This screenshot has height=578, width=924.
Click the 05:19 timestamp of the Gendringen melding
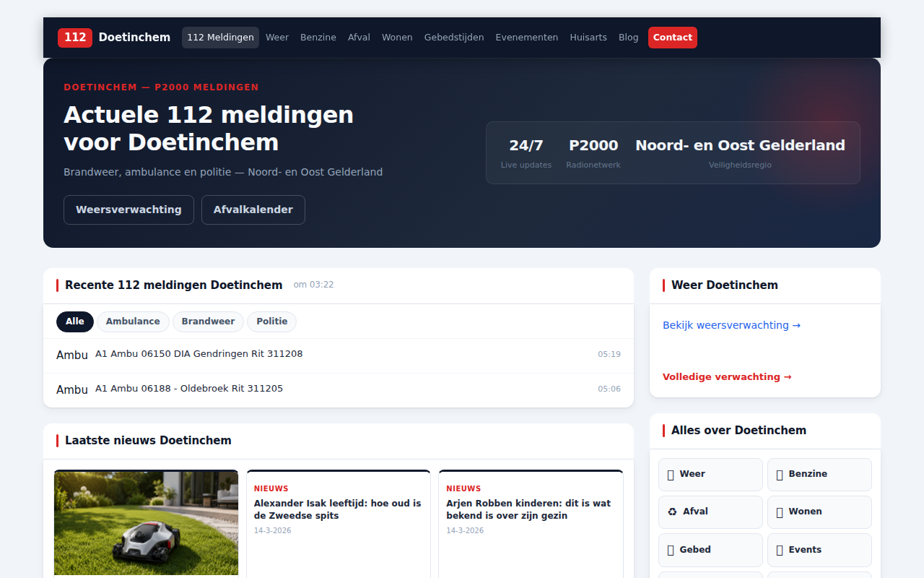coord(609,355)
